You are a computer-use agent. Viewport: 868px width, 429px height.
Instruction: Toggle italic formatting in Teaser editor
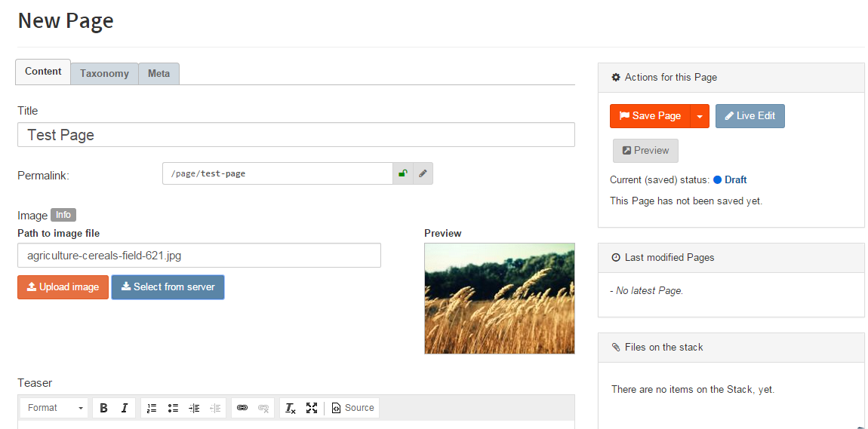coord(125,408)
